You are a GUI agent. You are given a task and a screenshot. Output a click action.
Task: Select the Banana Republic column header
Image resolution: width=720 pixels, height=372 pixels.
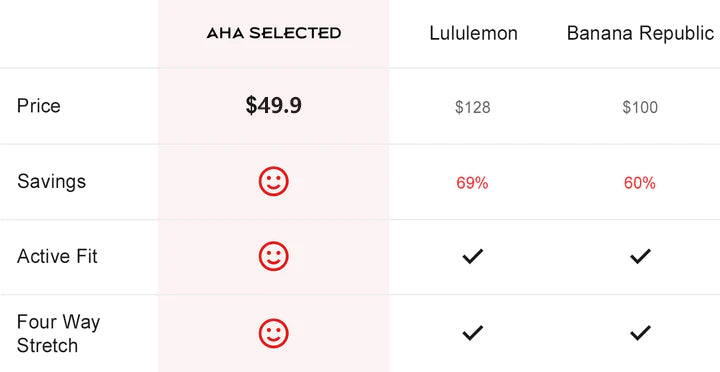coord(640,33)
